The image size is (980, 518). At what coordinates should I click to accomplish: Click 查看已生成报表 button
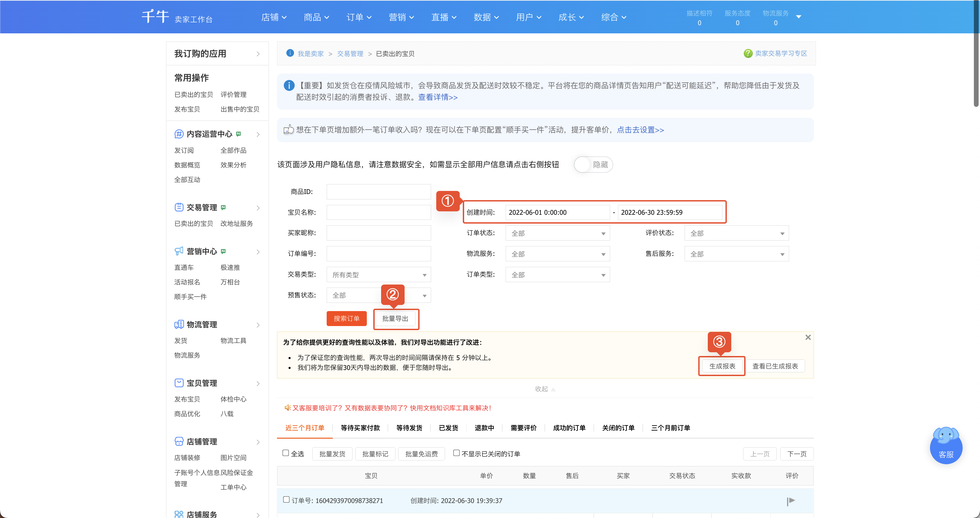click(775, 366)
